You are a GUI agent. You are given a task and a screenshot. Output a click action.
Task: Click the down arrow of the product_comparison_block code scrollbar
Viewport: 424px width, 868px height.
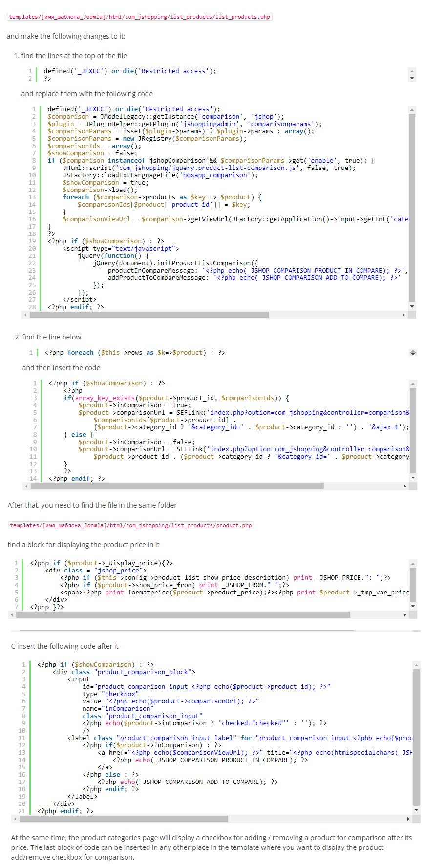click(x=416, y=810)
